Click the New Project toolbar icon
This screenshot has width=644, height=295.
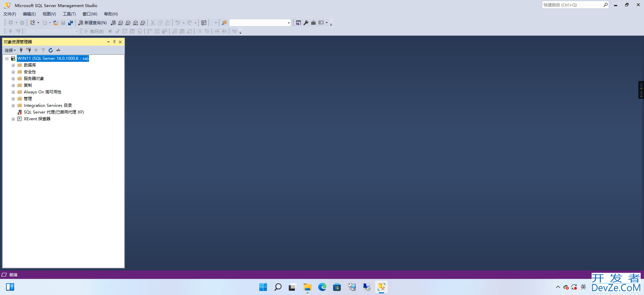(x=33, y=23)
